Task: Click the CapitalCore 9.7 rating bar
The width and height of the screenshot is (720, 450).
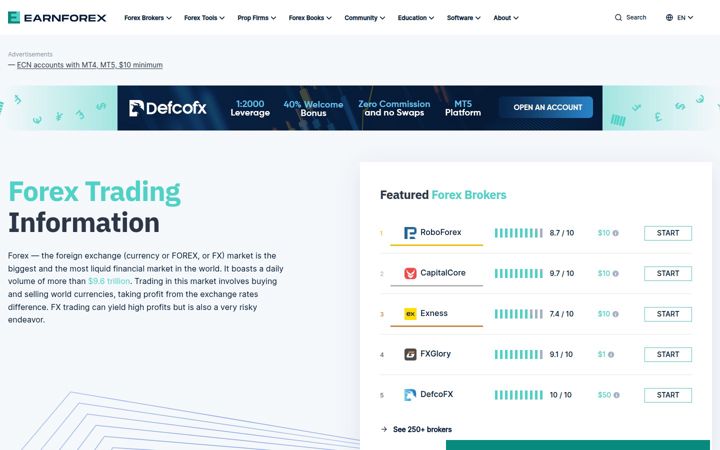Action: tap(518, 273)
